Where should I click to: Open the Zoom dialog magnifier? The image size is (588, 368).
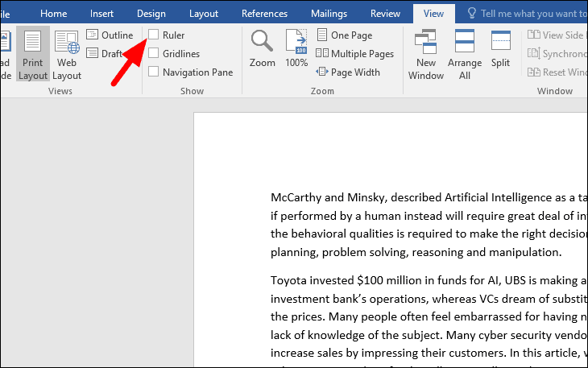[262, 49]
